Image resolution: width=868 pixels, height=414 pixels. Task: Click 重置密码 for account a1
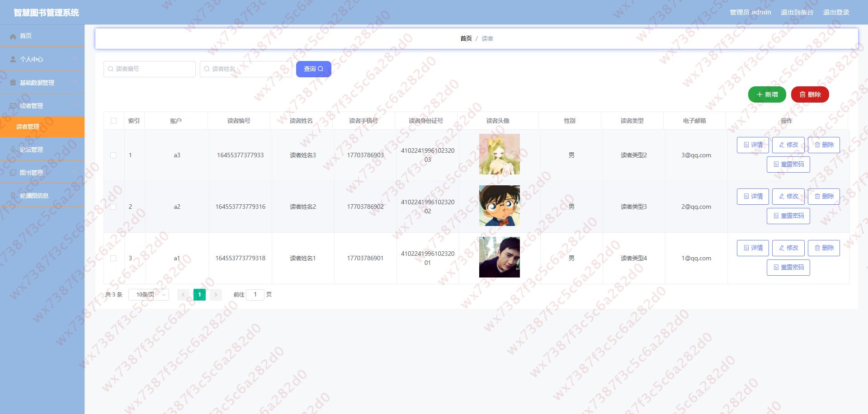(788, 268)
